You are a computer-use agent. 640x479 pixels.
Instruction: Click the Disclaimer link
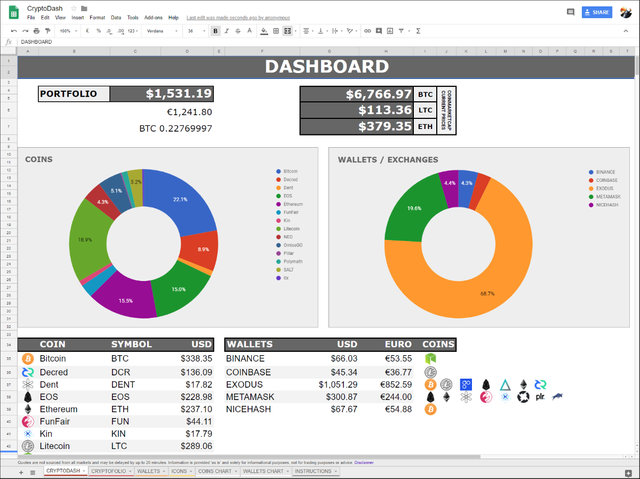(x=364, y=463)
